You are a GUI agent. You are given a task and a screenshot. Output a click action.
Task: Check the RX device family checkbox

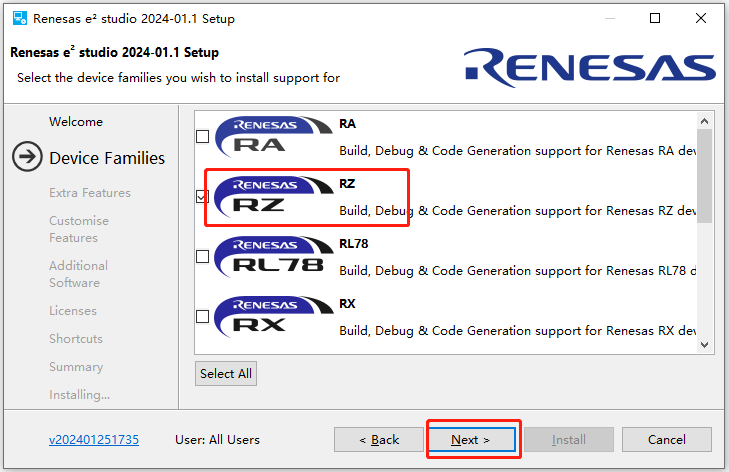point(203,317)
